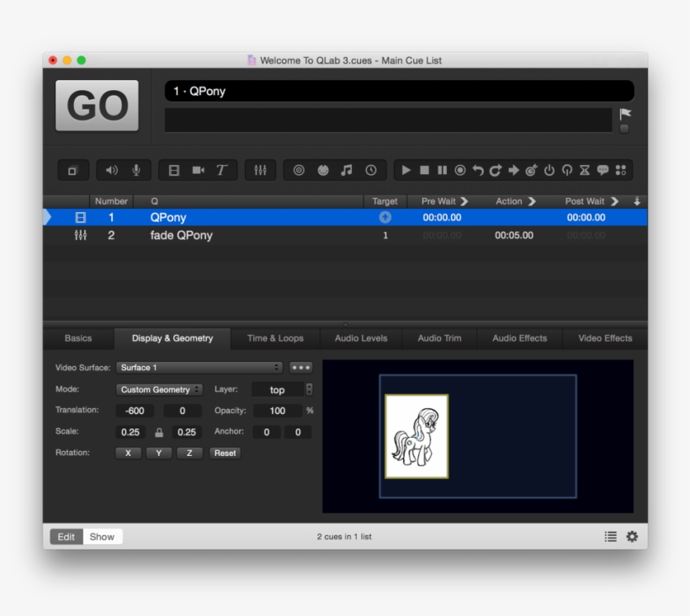This screenshot has height=616, width=690.
Task: Open the Video Surface dropdown
Action: click(x=199, y=368)
